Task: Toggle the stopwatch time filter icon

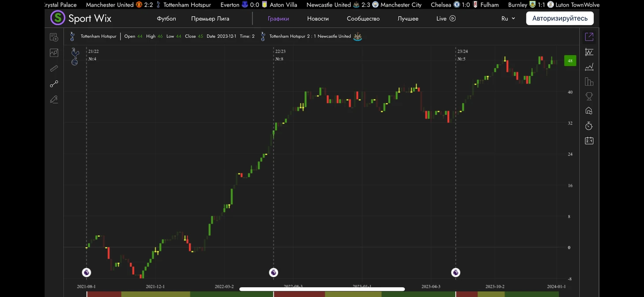Action: 589,126
